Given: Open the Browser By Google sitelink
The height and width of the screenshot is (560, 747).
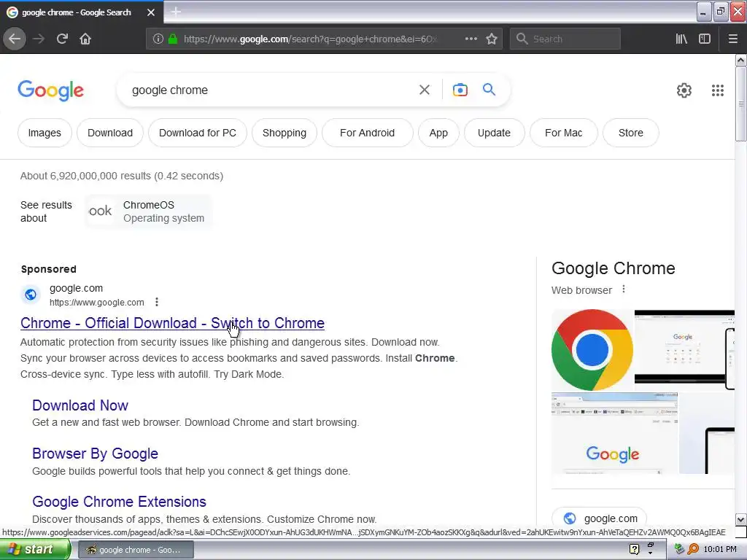Looking at the screenshot, I should [x=96, y=454].
